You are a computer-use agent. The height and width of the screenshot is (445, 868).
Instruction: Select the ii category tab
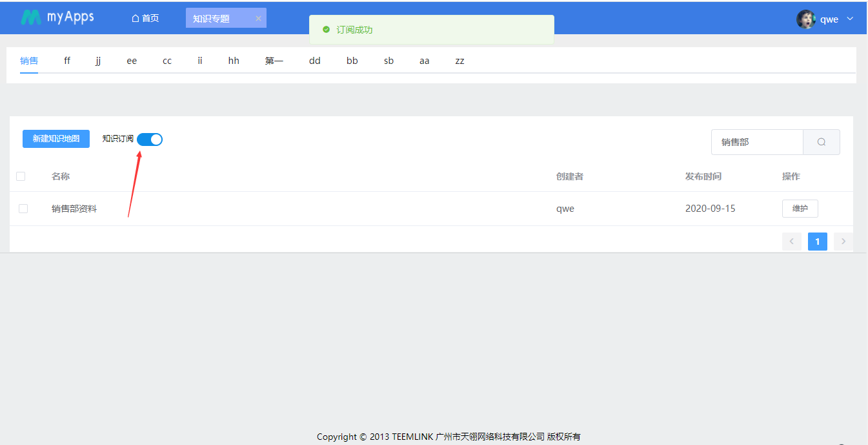[x=200, y=61]
